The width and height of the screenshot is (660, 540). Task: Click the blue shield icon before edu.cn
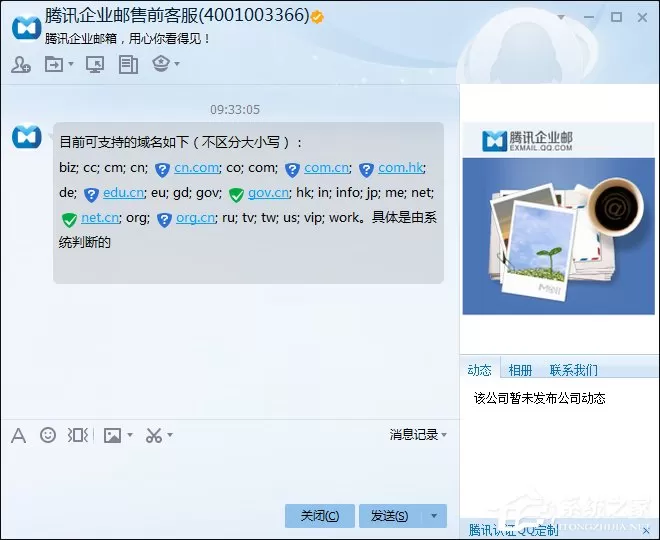point(91,195)
